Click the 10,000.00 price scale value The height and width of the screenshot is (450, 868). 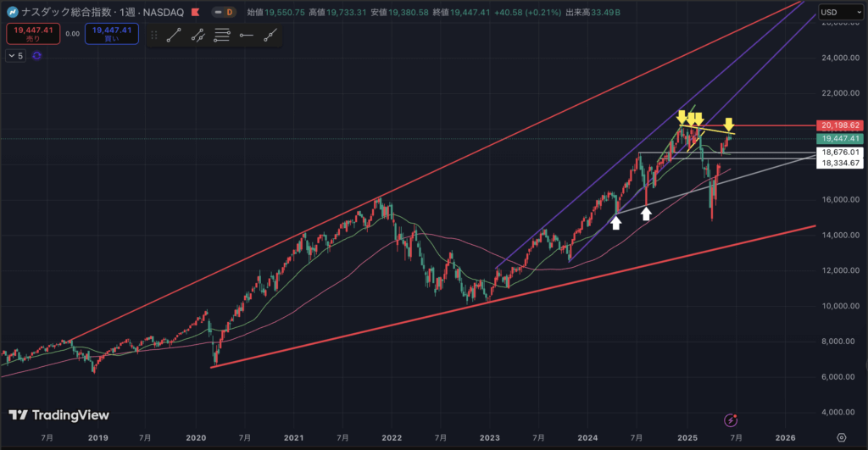tap(840, 306)
